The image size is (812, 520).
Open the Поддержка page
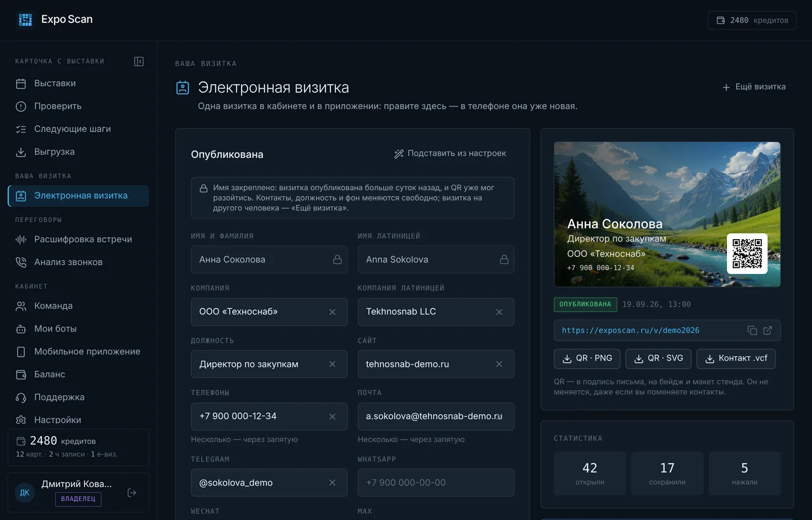(79, 398)
